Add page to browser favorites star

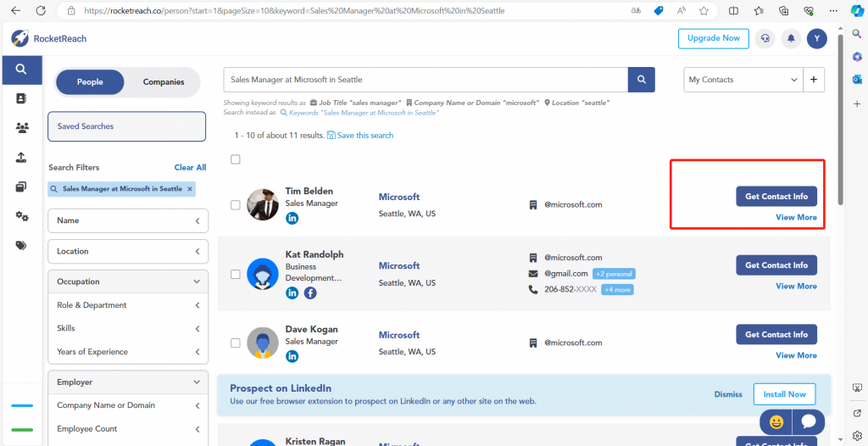tap(704, 10)
